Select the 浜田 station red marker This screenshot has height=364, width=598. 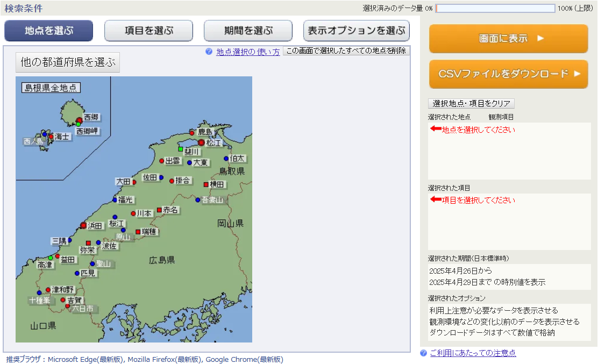[x=83, y=225]
